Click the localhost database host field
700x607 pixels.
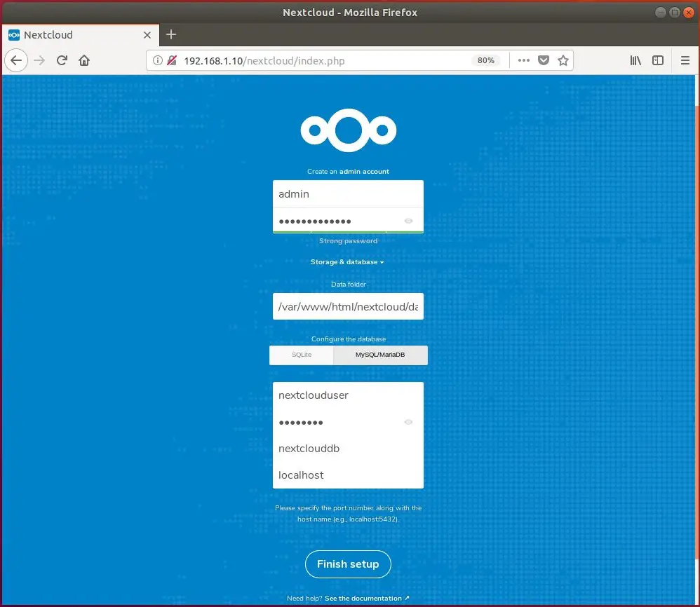click(348, 475)
